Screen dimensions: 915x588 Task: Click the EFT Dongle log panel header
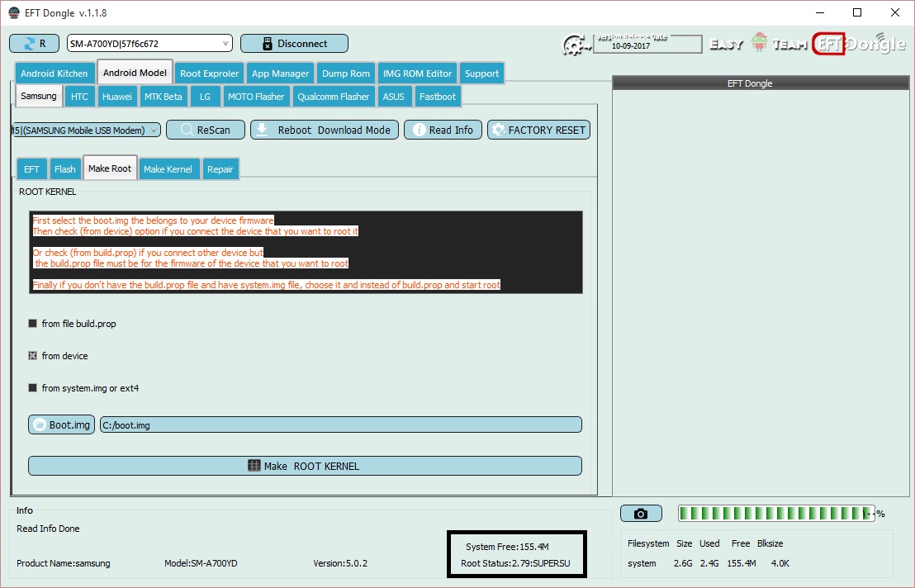[x=761, y=83]
